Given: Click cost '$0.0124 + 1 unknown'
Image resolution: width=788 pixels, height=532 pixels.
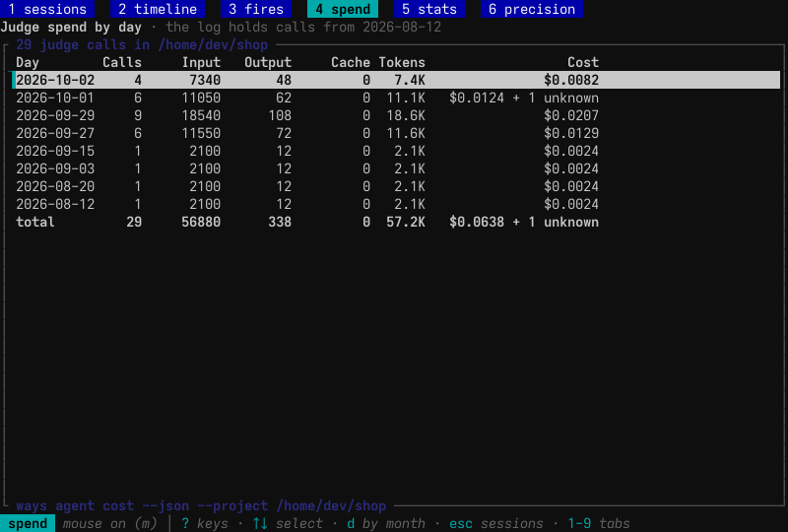Looking at the screenshot, I should [524, 98].
